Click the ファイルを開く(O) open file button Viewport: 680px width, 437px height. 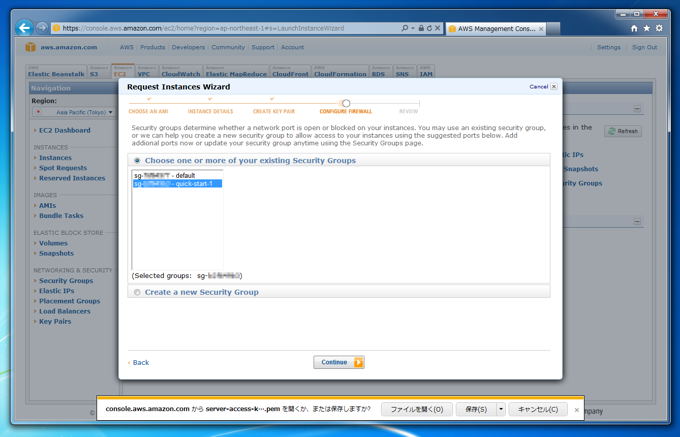[417, 409]
